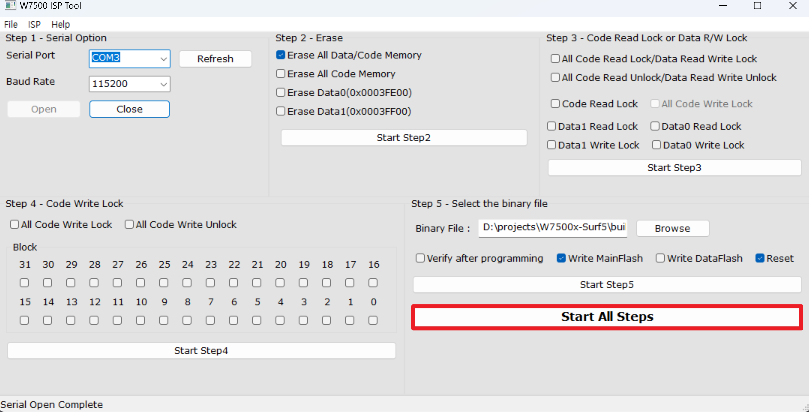Viewport: 809px width, 412px height.
Task: Close the serial port connection
Action: click(129, 109)
